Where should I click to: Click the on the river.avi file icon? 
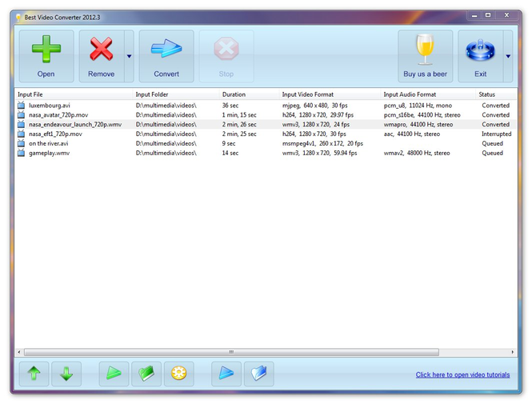pos(21,143)
